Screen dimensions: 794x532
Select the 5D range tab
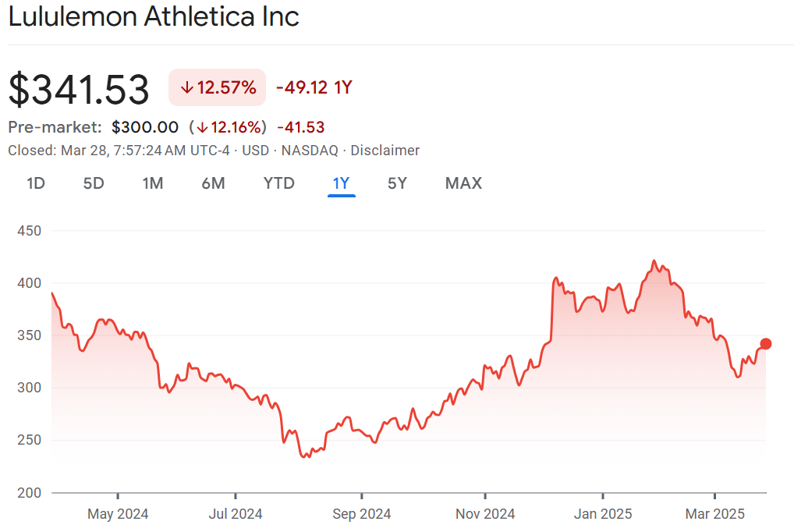tap(94, 183)
